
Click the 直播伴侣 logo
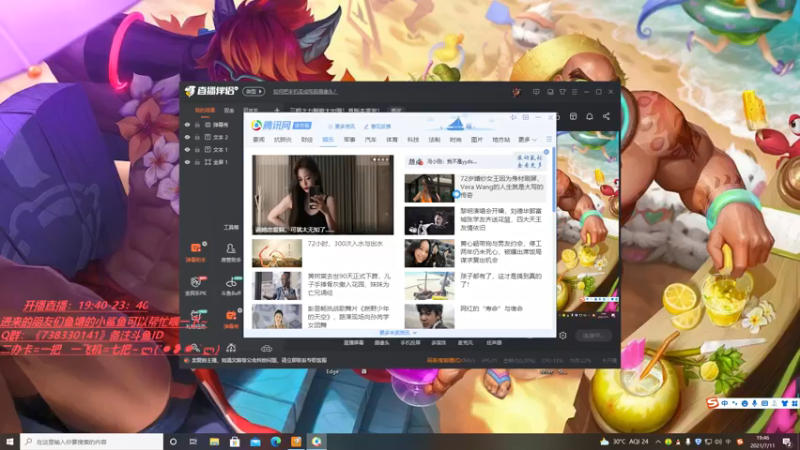[x=211, y=91]
